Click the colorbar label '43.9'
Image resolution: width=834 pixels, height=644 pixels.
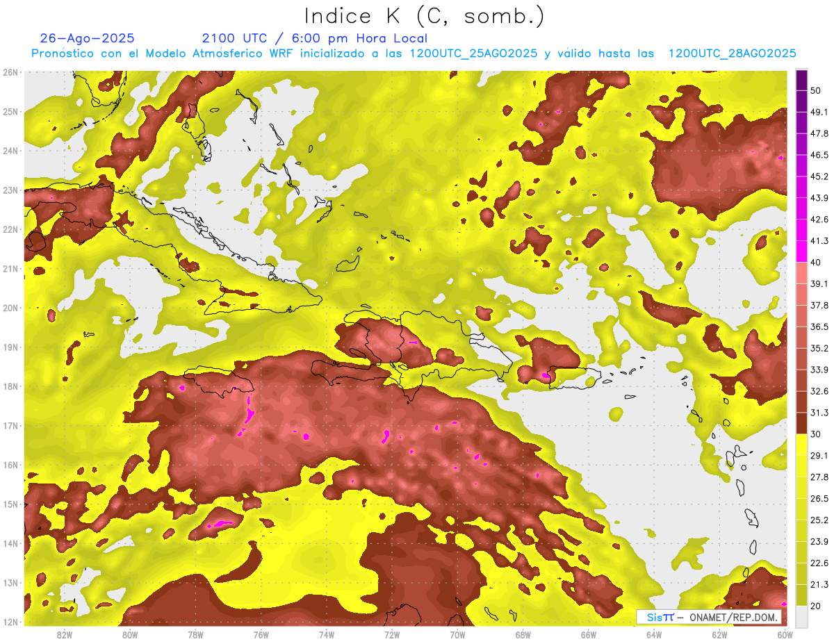(x=819, y=198)
